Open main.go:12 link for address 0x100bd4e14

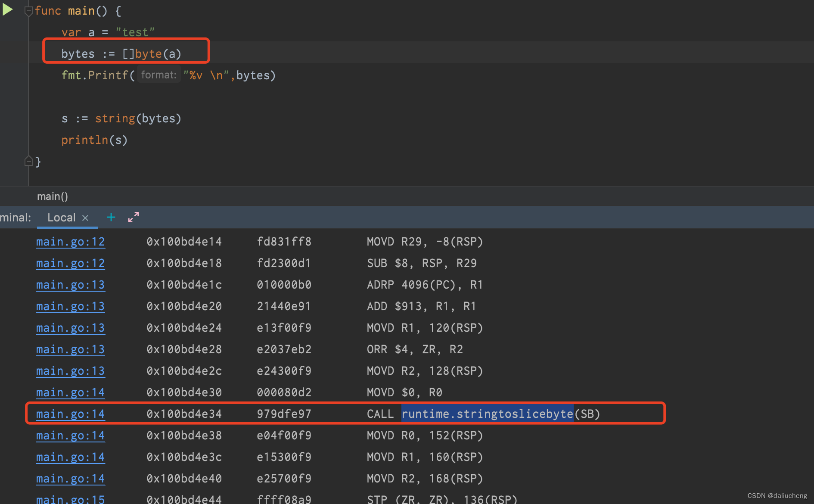[71, 242]
